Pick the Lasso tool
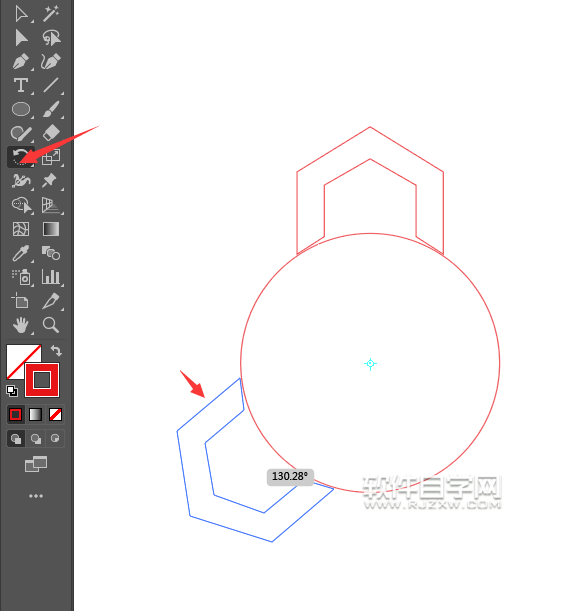 pos(51,38)
